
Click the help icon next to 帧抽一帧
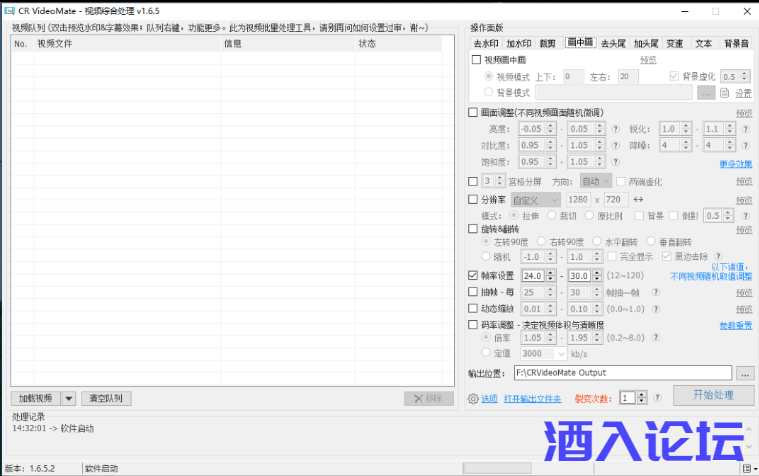pos(655,292)
